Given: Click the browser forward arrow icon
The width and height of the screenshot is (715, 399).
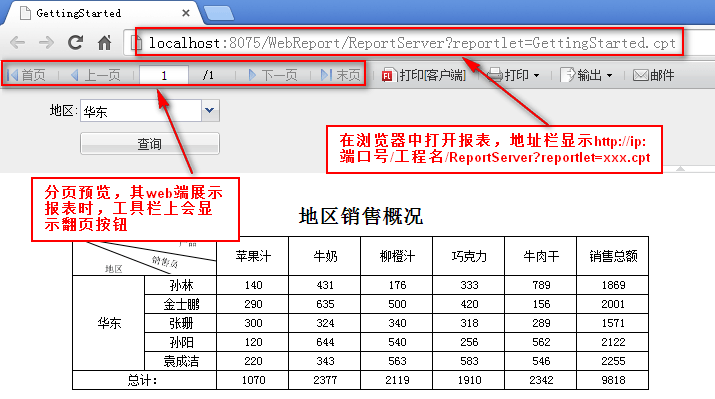Looking at the screenshot, I should [x=46, y=43].
